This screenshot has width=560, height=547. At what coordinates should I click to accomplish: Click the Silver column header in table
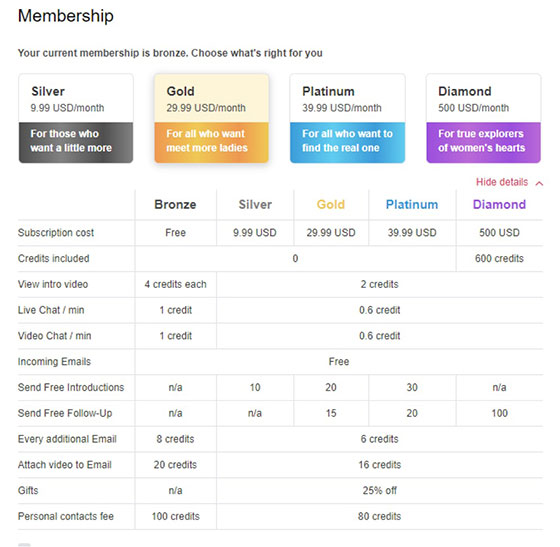(x=255, y=205)
